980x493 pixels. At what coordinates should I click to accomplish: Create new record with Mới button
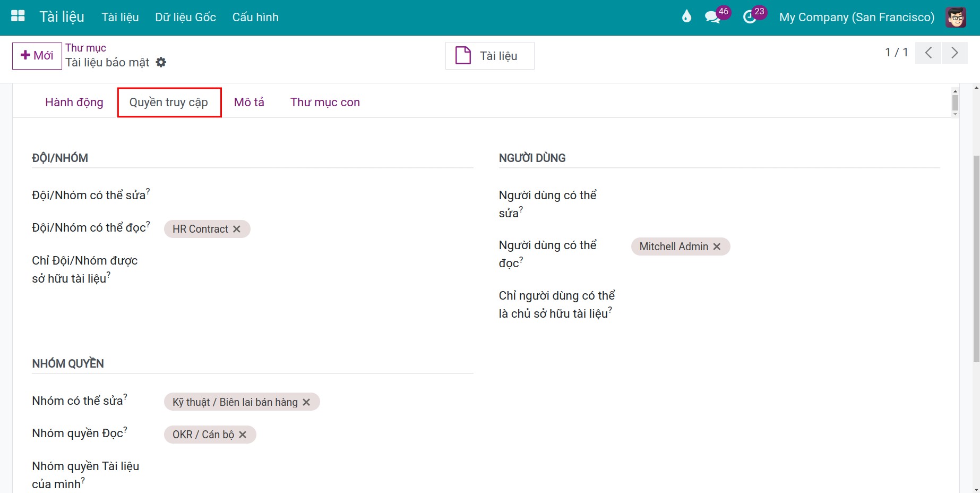tap(37, 56)
